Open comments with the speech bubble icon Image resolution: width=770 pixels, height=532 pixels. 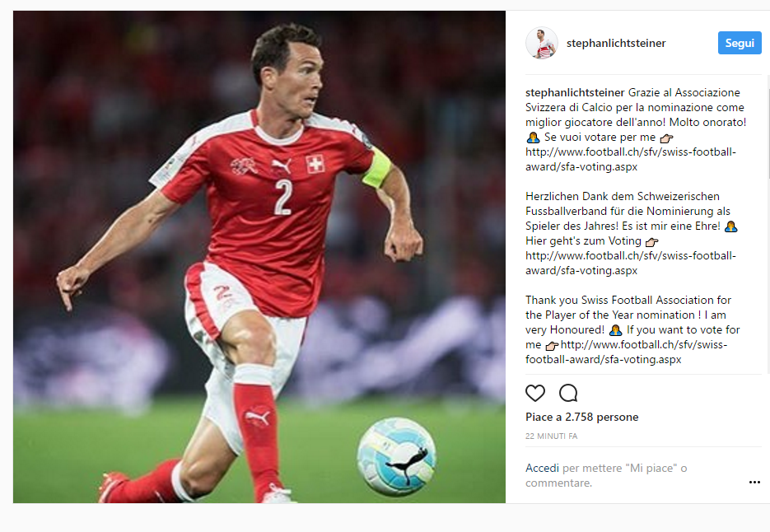point(568,393)
